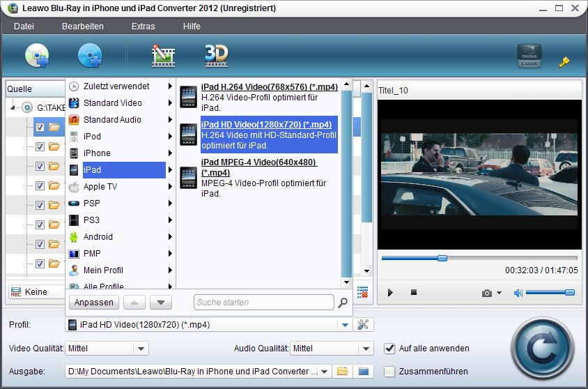Click the 'Suche starten' search field

coord(263,303)
